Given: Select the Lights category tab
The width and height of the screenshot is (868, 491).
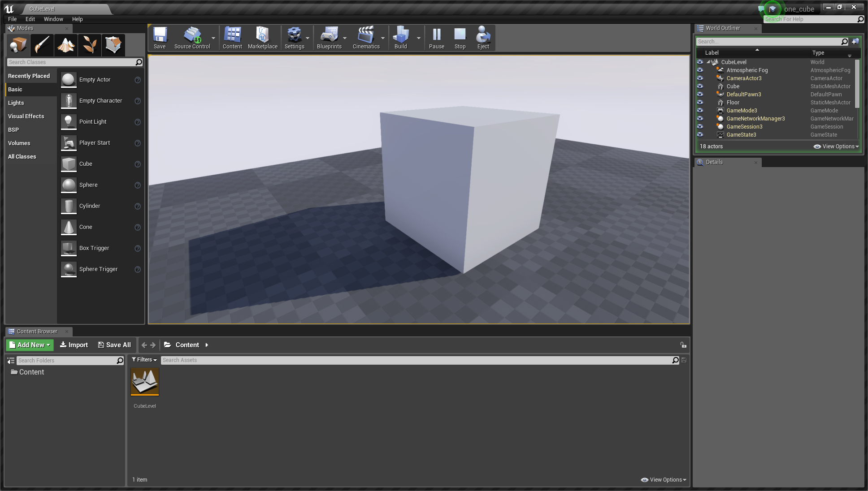Looking at the screenshot, I should point(16,103).
